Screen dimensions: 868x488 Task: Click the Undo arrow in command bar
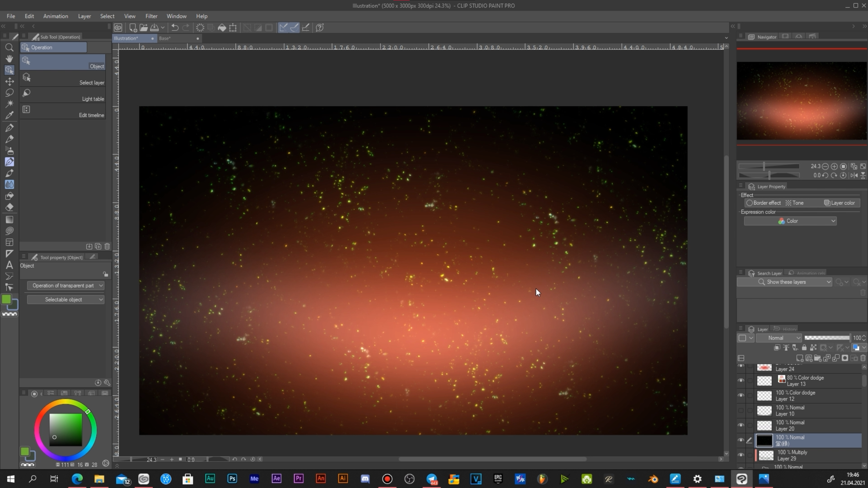(x=175, y=27)
